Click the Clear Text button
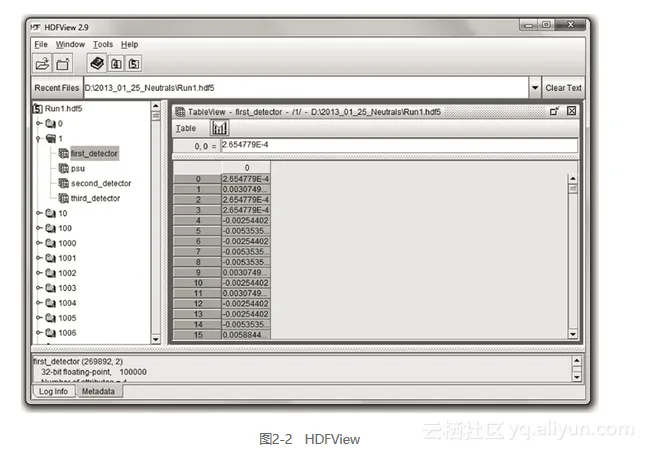645x451 pixels. click(x=563, y=88)
